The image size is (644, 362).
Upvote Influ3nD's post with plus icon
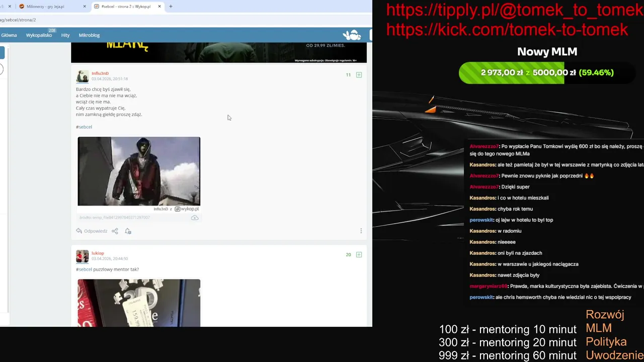tap(359, 75)
